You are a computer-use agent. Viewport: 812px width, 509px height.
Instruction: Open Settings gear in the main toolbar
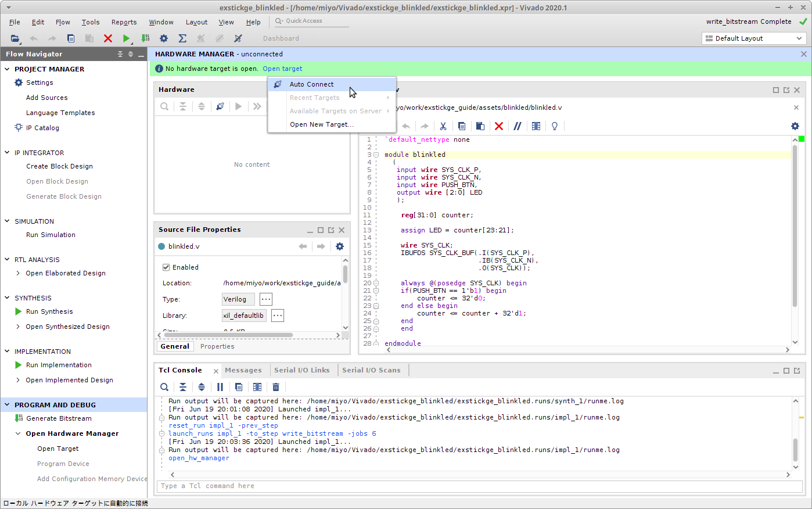point(164,38)
